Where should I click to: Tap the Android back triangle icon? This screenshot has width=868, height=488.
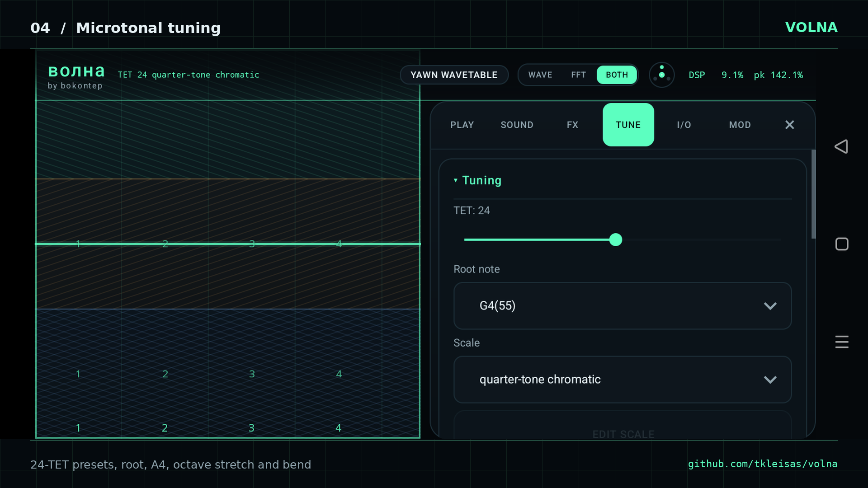click(841, 146)
